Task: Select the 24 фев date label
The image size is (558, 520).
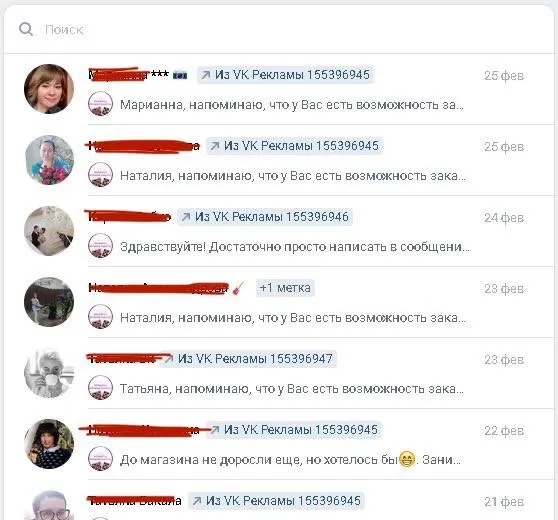Action: point(504,217)
